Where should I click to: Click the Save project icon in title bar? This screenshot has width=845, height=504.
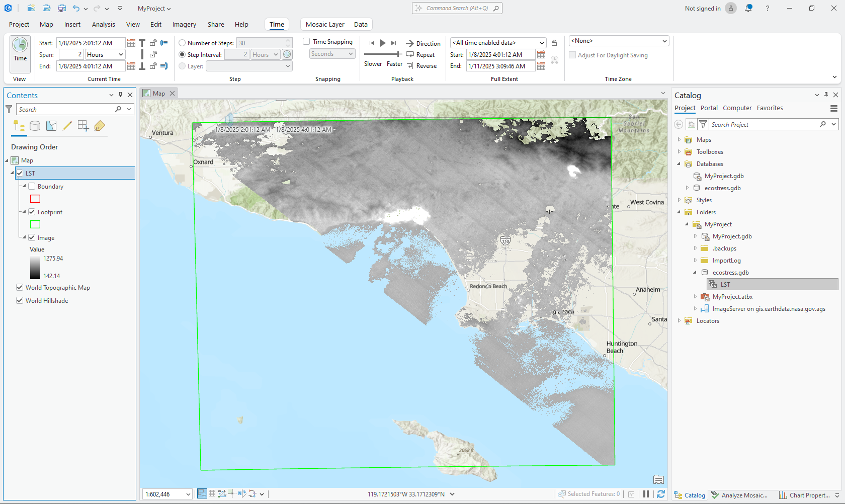(x=62, y=9)
